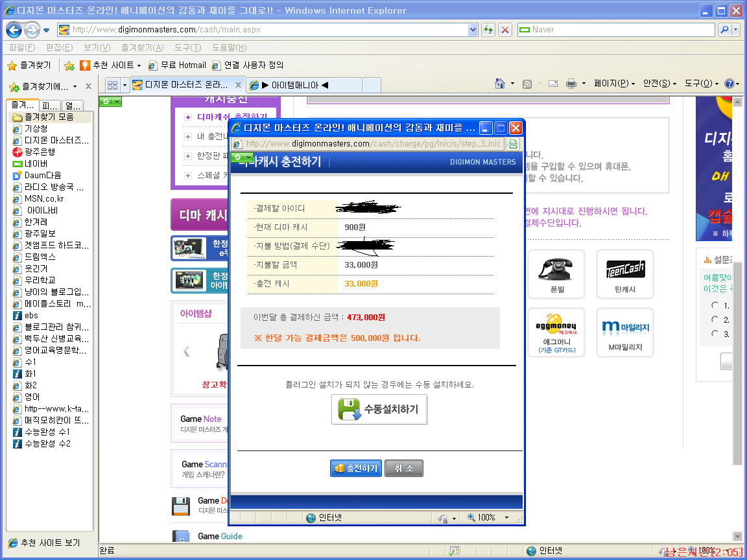This screenshot has width=747, height=560.
Task: Select survey radio option 3
Action: pyautogui.click(x=715, y=334)
